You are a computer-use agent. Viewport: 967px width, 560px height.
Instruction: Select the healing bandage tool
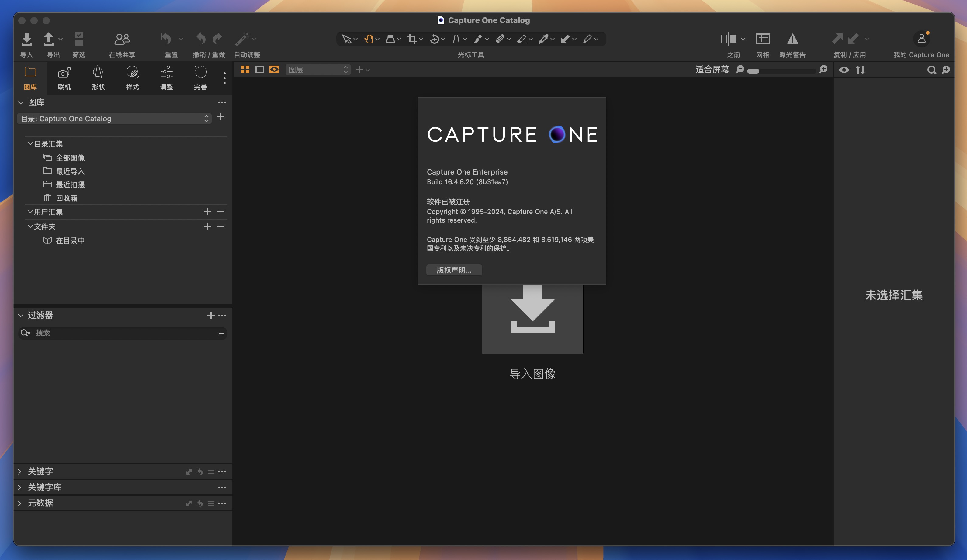500,39
